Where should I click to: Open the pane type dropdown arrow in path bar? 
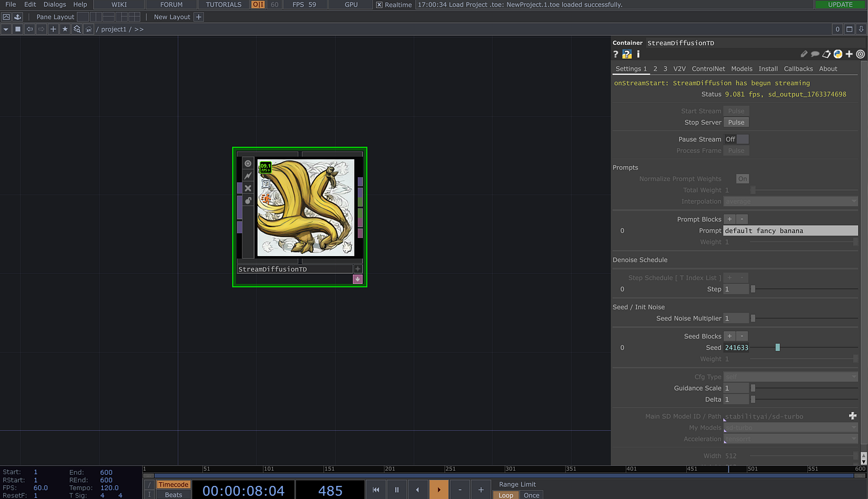pyautogui.click(x=6, y=29)
